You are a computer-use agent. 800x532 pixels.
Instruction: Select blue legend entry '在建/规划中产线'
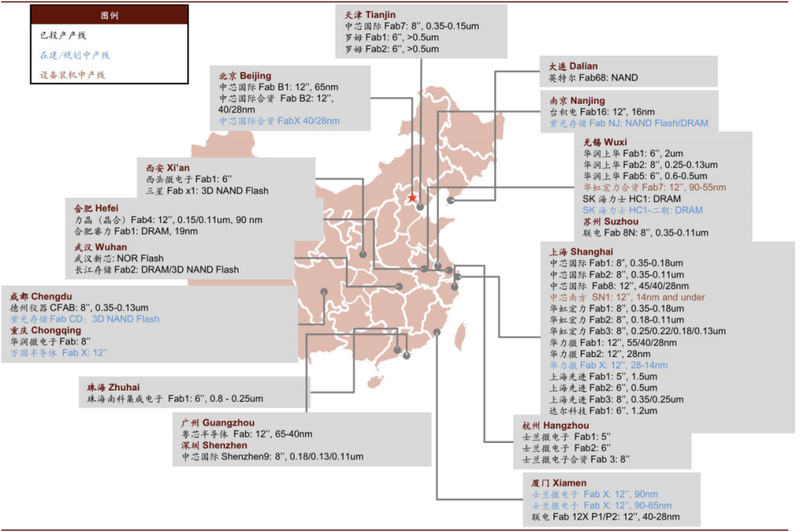pos(75,55)
